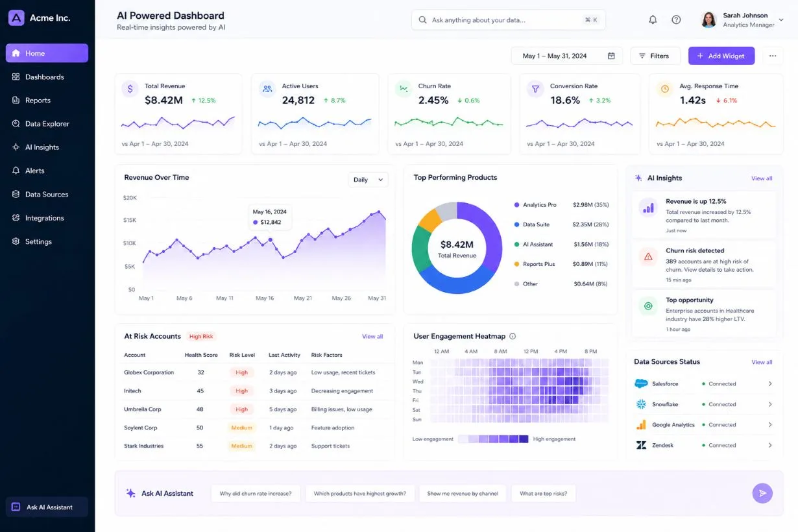Open Reports in the sidebar
The width and height of the screenshot is (798, 532).
tap(47, 100)
